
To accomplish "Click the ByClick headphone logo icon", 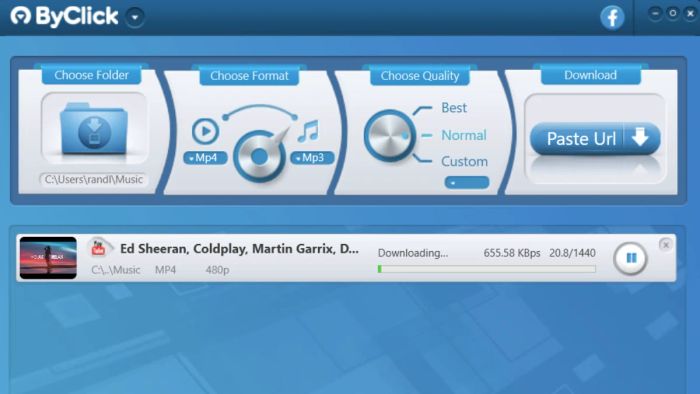I will (20, 16).
